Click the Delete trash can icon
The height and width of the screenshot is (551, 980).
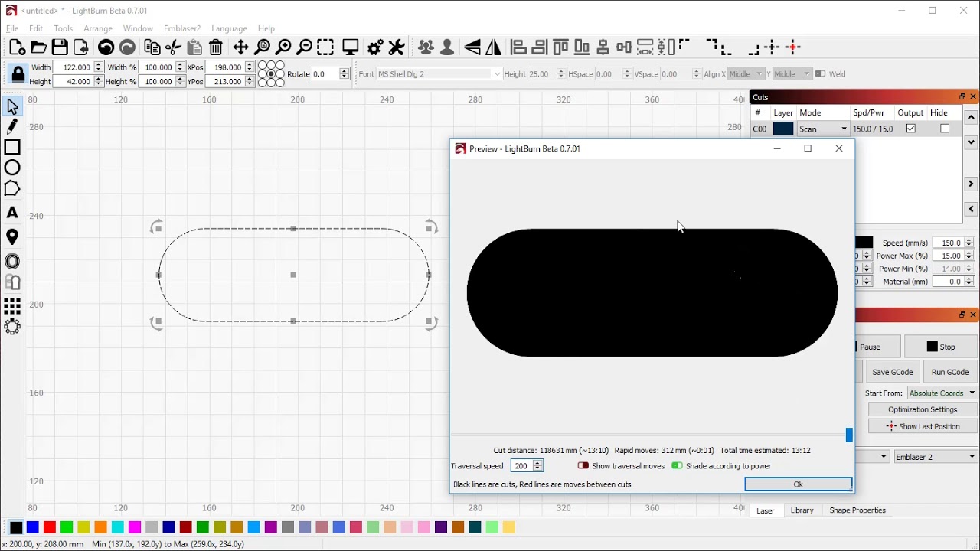[216, 47]
